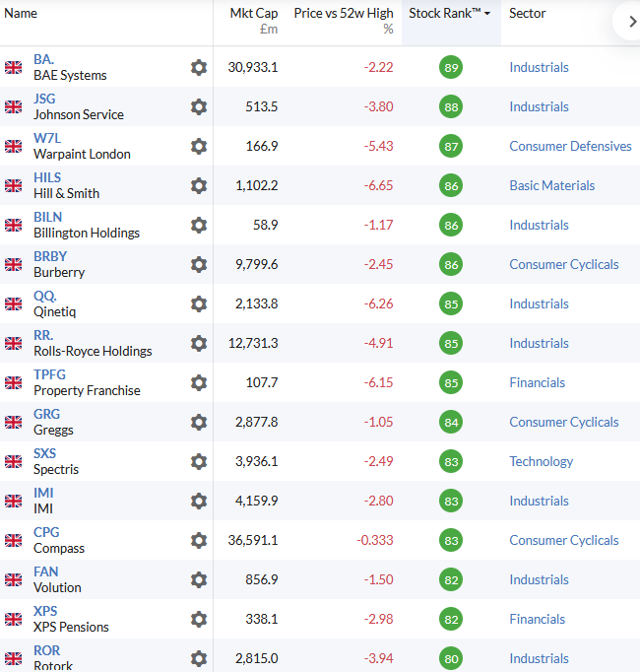This screenshot has height=672, width=640.
Task: Open the BILN ticker link
Action: tap(48, 217)
